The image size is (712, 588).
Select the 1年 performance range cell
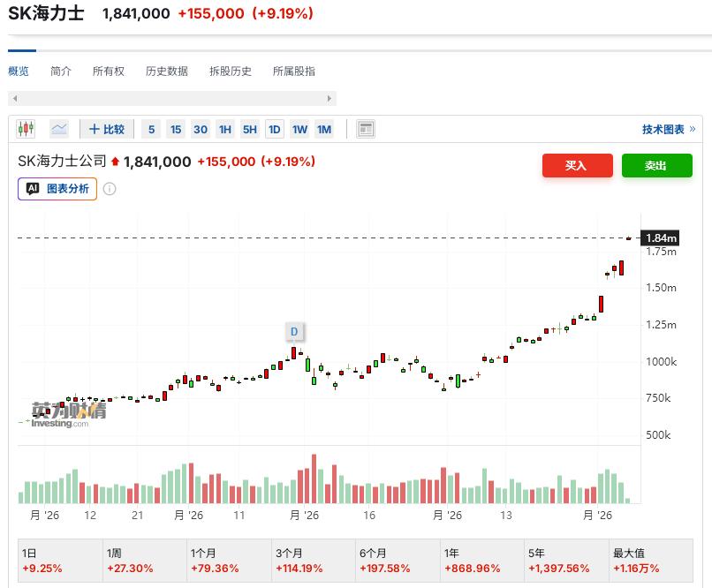click(x=482, y=561)
